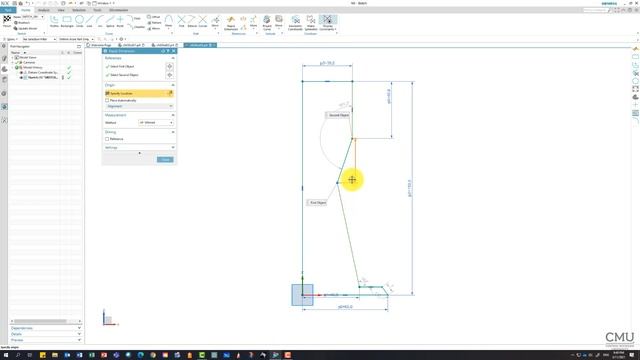The height and width of the screenshot is (360, 640).
Task: Click the Geometric Constraints tool
Action: tap(295, 23)
